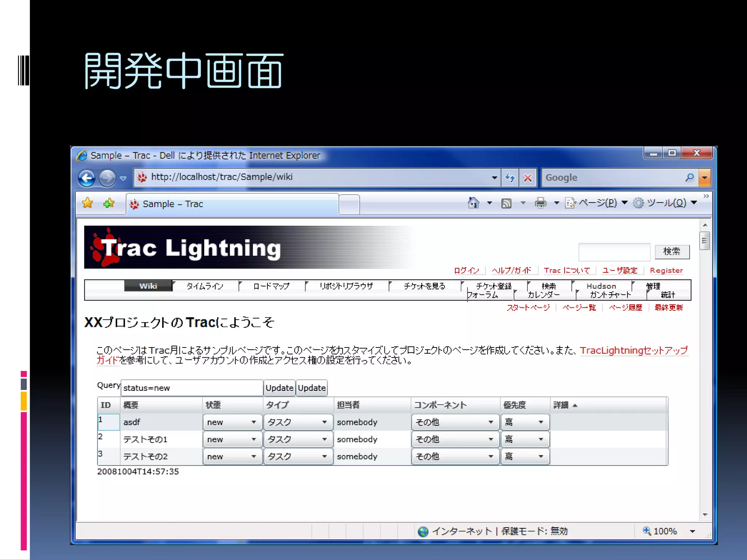Open コンポーネント dropdown for テストその1
Image resolution: width=747 pixels, height=560 pixels.
point(455,439)
